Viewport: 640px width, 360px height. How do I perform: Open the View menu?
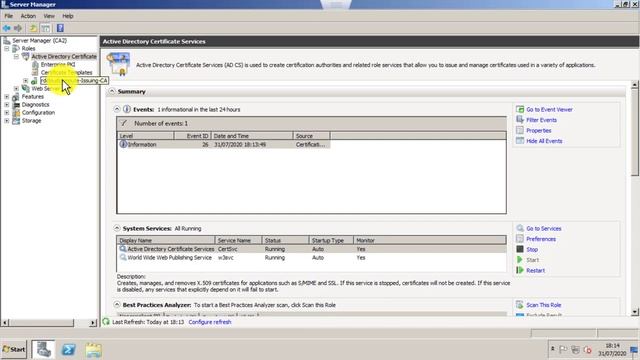tap(49, 16)
